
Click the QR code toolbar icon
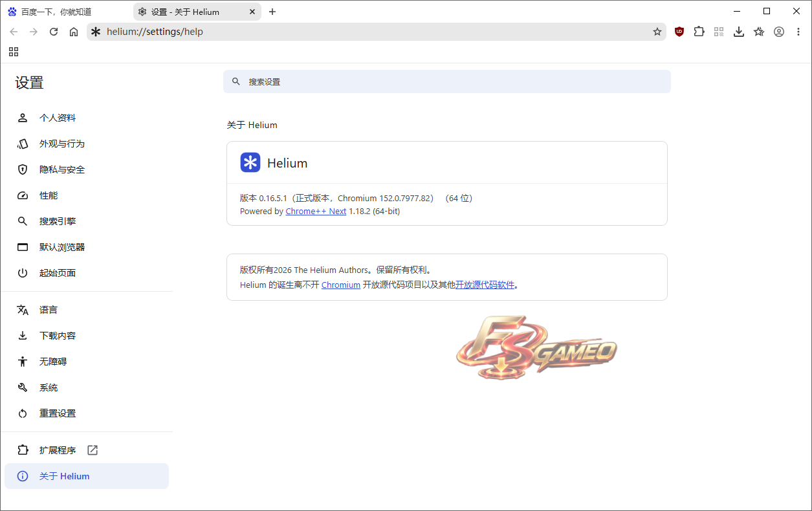click(x=719, y=32)
